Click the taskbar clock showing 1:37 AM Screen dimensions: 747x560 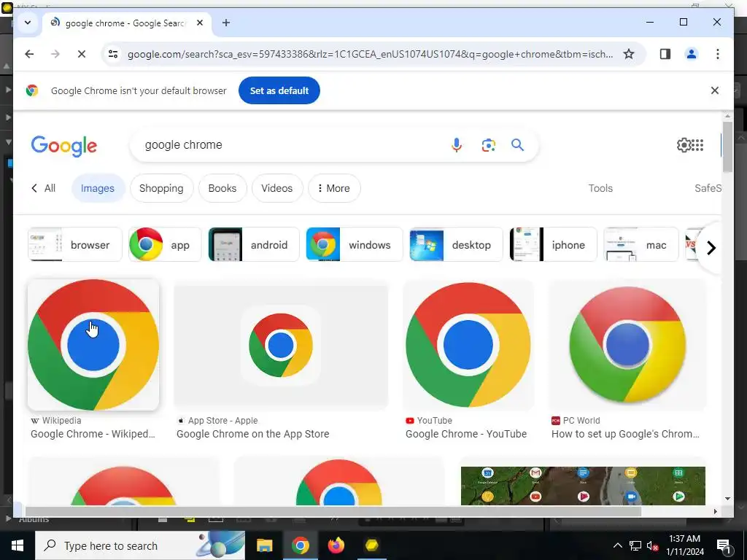[x=684, y=545]
